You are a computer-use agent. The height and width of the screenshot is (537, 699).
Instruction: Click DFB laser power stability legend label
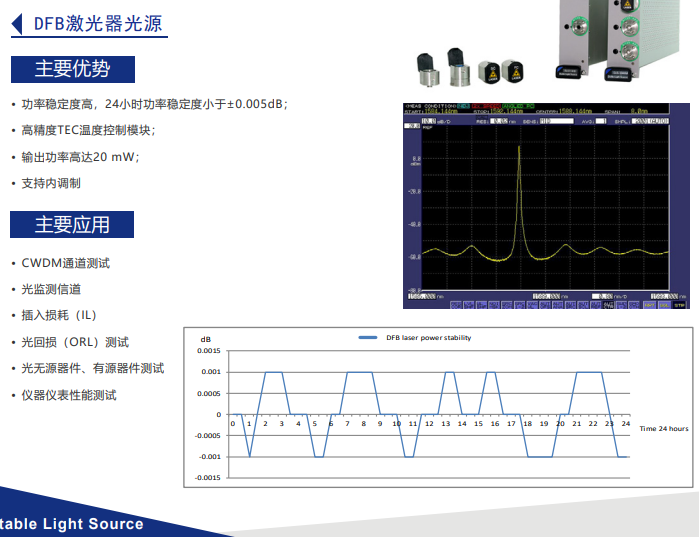428,338
